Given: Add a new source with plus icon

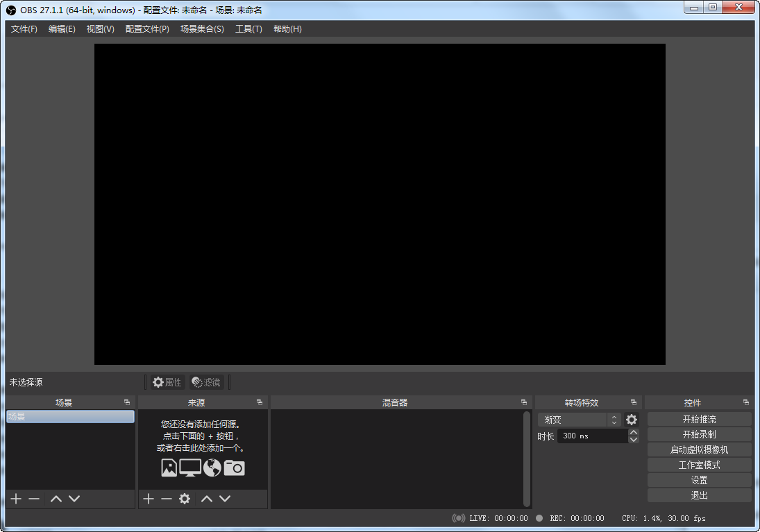Looking at the screenshot, I should click(148, 499).
